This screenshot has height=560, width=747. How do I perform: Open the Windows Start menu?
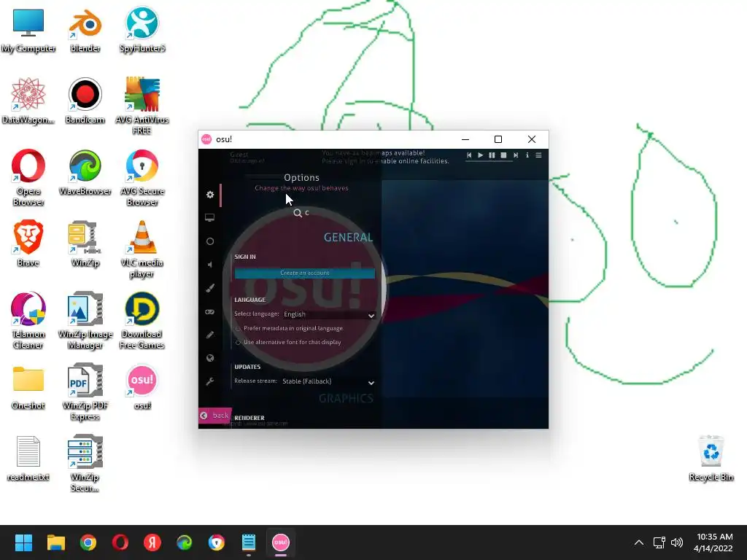point(23,542)
